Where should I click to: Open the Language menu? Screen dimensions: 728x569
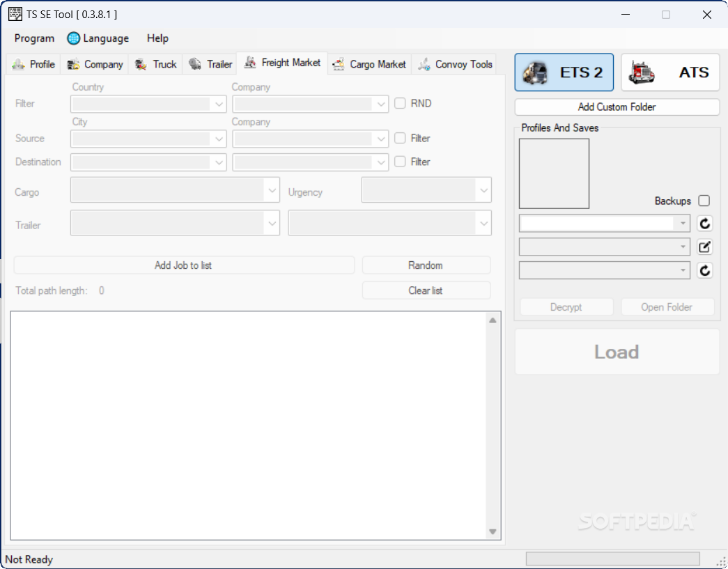tap(98, 38)
